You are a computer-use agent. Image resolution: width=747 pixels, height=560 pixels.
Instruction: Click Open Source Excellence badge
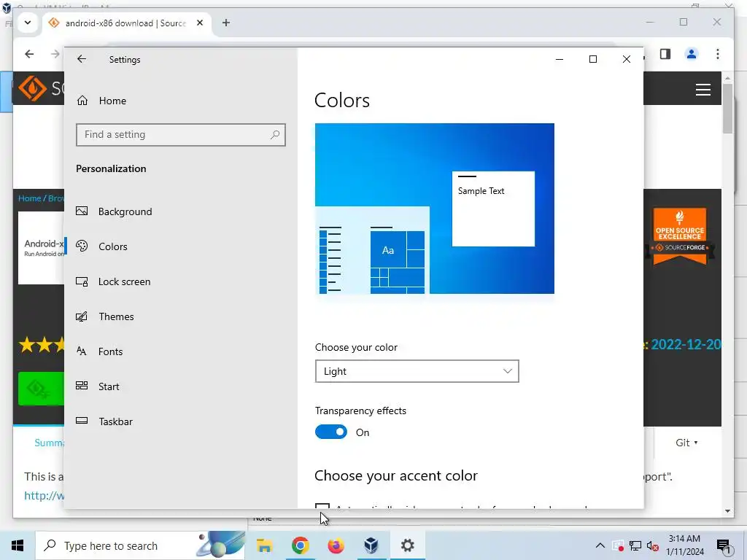click(680, 236)
